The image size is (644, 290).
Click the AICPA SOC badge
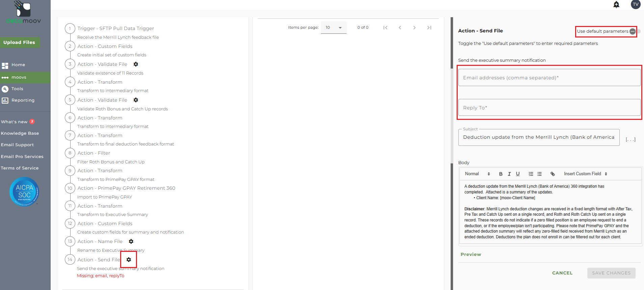24,191
